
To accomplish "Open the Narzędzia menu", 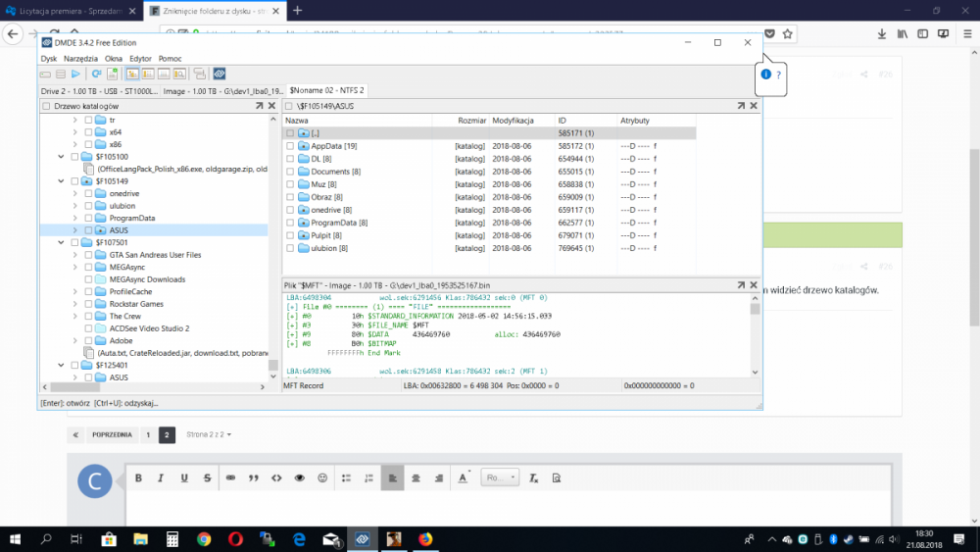I will pyautogui.click(x=81, y=59).
